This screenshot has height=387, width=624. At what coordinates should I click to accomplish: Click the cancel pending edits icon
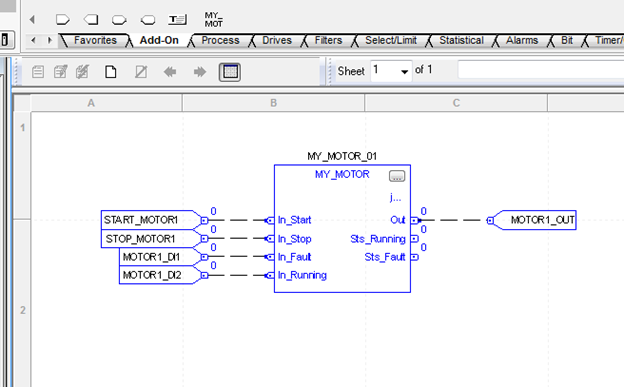coord(82,72)
